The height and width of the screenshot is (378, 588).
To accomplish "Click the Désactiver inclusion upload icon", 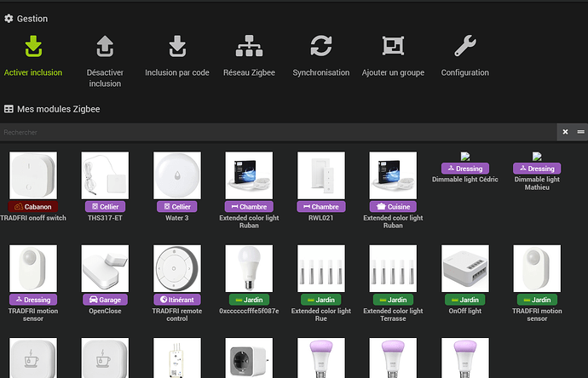I will coord(105,46).
